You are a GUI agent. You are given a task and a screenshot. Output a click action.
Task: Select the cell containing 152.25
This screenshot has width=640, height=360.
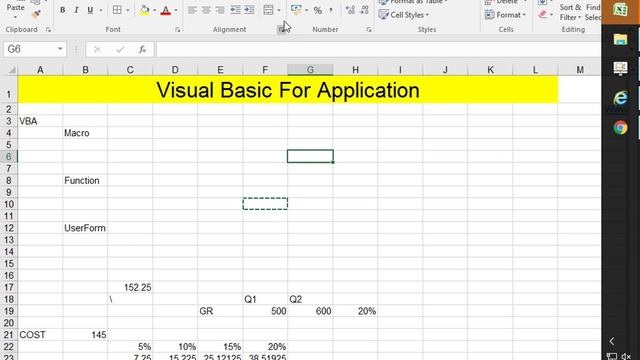pos(130,287)
